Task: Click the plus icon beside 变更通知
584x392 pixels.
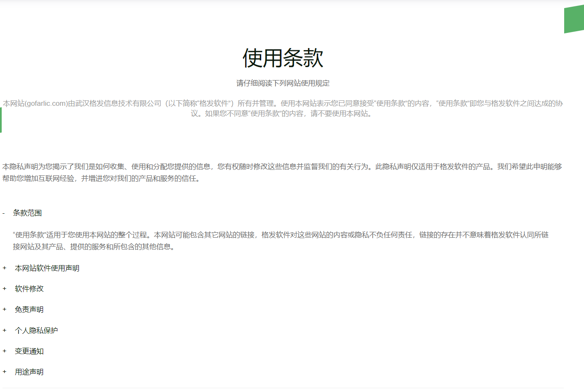Action: click(4, 351)
